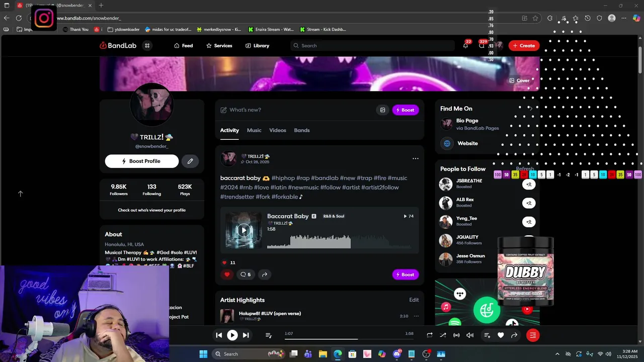Toggle shuffle in the player
Viewport: 644px width, 362px height.
point(443,335)
